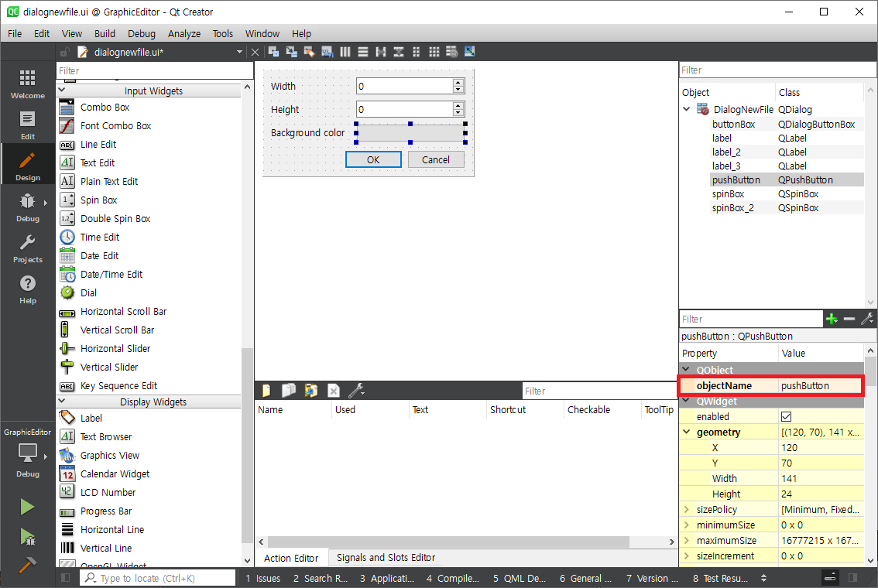
Task: Open the Projects mode
Action: click(x=27, y=248)
